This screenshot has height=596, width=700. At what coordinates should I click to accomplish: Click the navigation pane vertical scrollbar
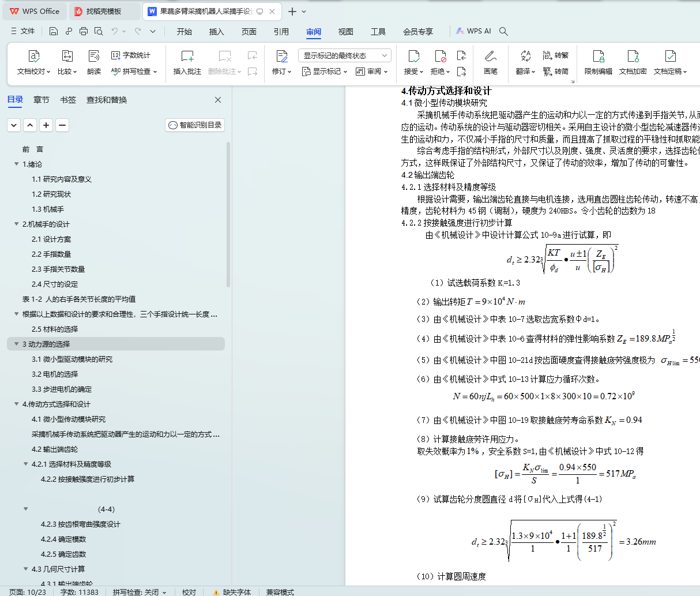(228, 215)
